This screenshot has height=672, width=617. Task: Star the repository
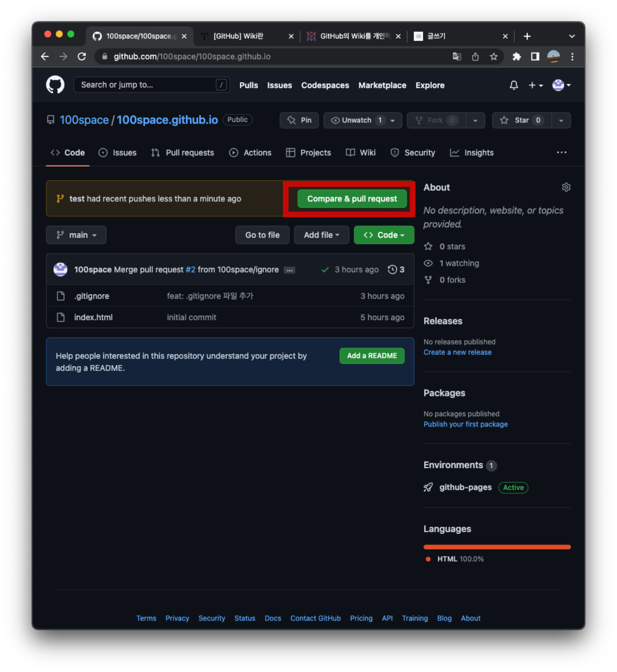tap(521, 120)
